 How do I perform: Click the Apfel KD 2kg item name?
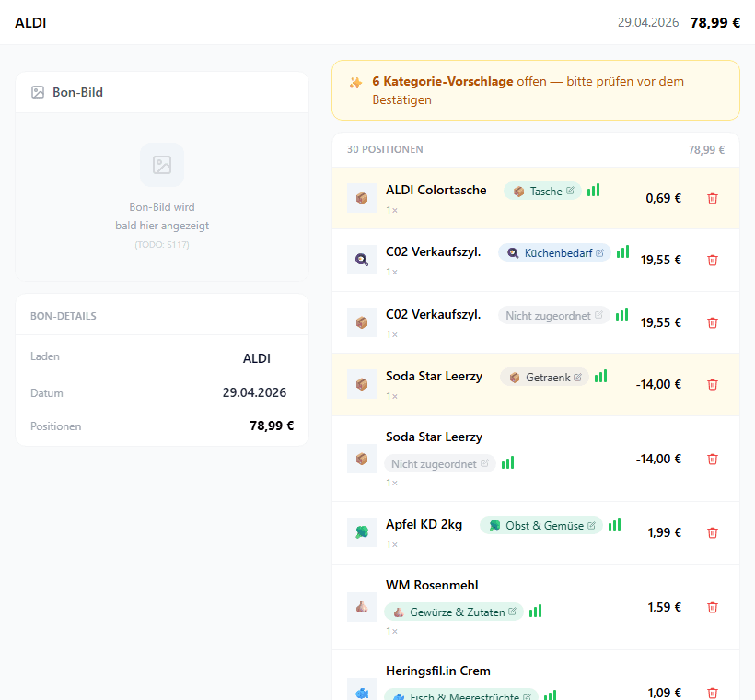point(424,525)
